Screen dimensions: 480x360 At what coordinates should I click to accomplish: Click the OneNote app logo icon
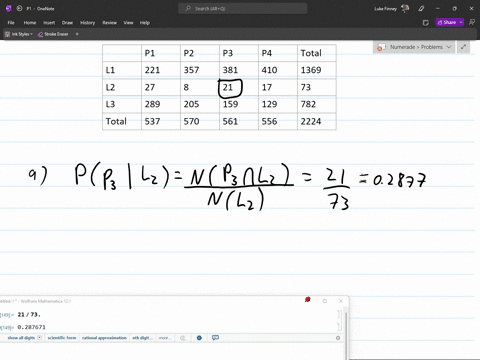coord(9,8)
